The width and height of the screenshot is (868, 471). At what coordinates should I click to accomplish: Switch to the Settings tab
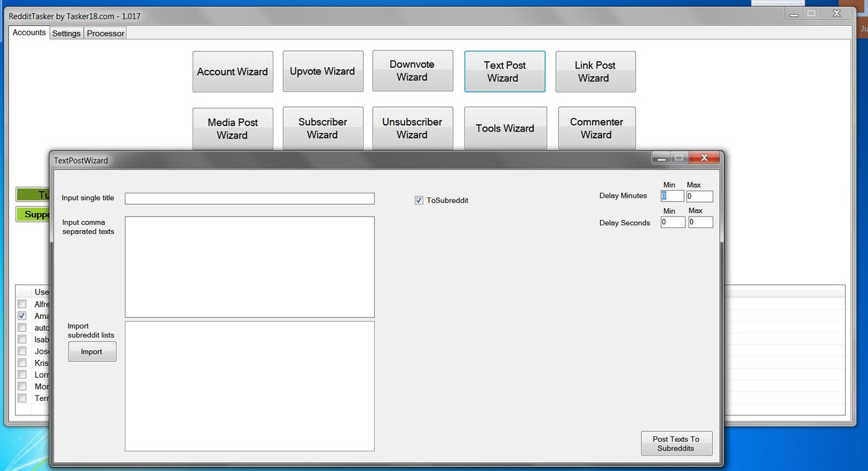pos(66,33)
